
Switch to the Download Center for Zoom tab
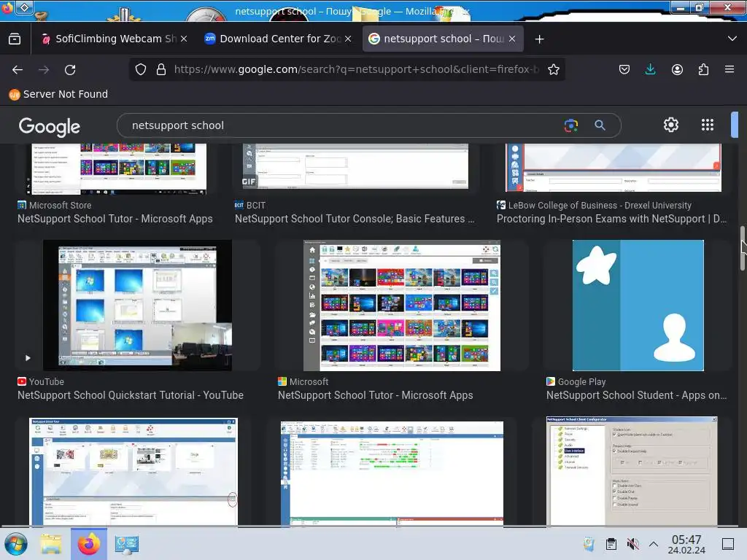[x=278, y=39]
